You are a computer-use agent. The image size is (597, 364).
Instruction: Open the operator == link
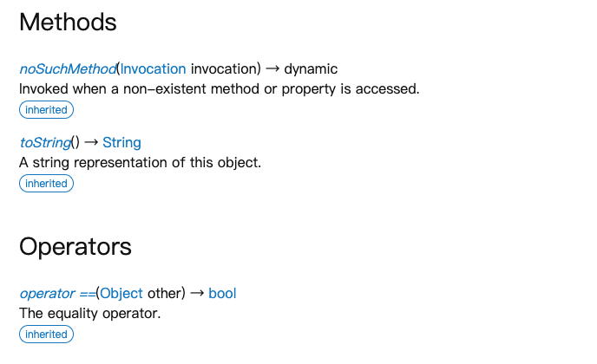pyautogui.click(x=57, y=294)
